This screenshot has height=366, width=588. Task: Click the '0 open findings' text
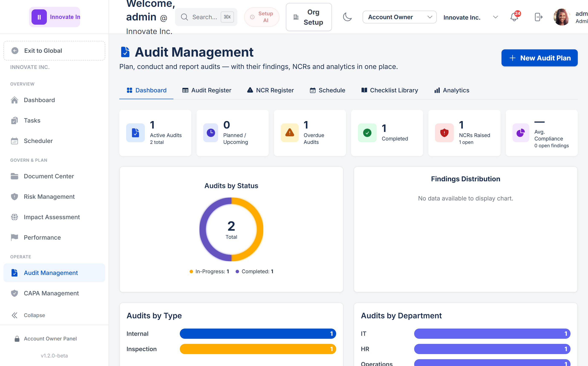pos(551,146)
